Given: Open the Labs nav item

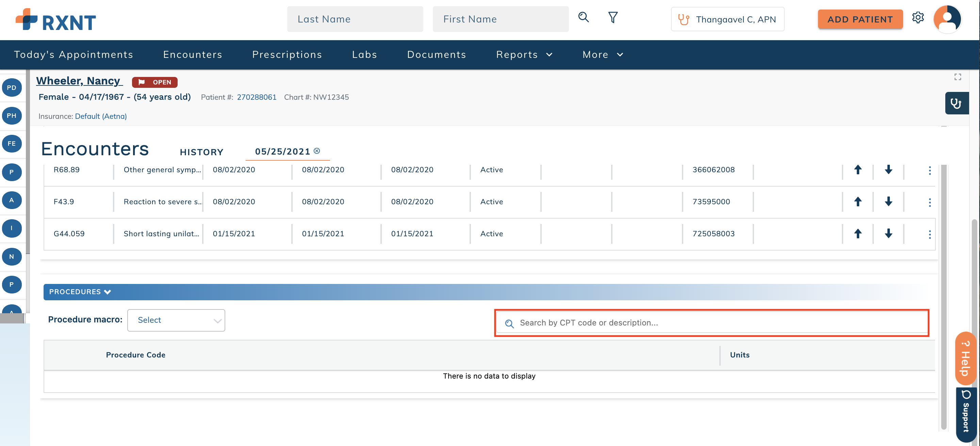Looking at the screenshot, I should tap(364, 55).
